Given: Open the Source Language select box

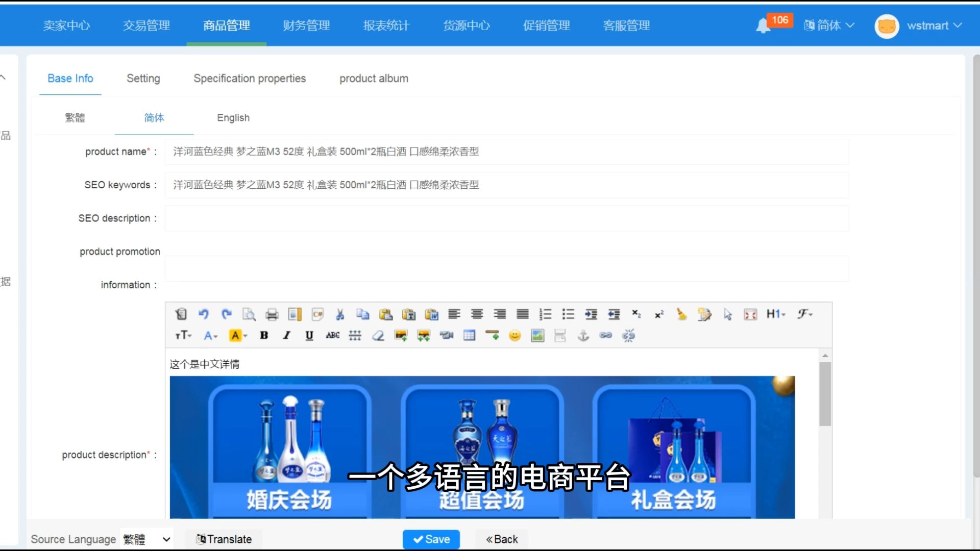Looking at the screenshot, I should [147, 539].
